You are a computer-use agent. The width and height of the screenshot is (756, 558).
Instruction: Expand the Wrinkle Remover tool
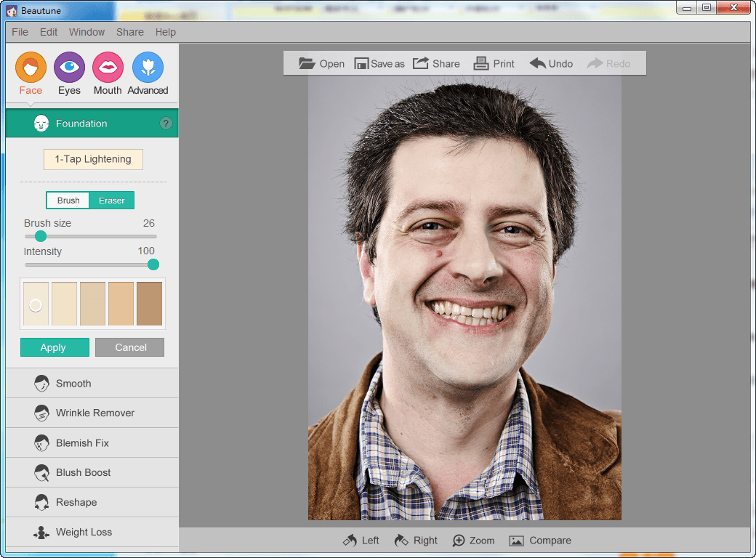click(x=92, y=413)
